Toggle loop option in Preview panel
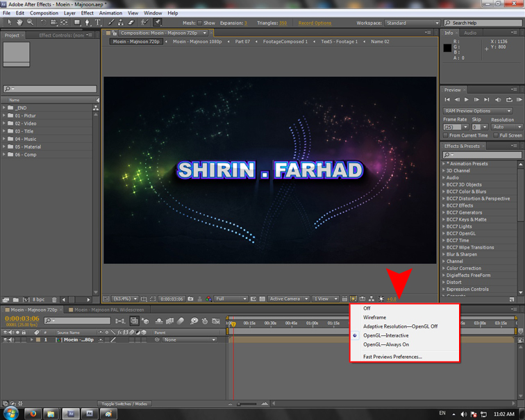The image size is (525, 420). tap(509, 99)
